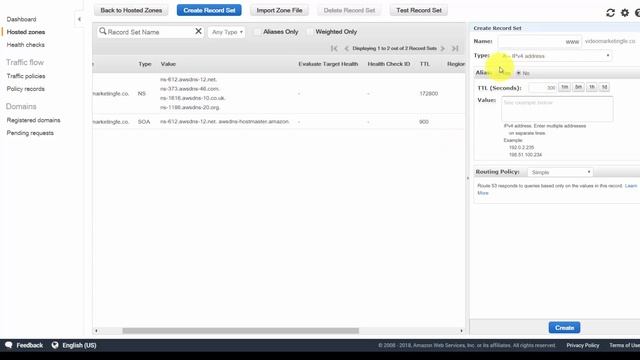This screenshot has width=640, height=360.
Task: Toggle the Aliases Only checkbox
Action: pyautogui.click(x=257, y=32)
